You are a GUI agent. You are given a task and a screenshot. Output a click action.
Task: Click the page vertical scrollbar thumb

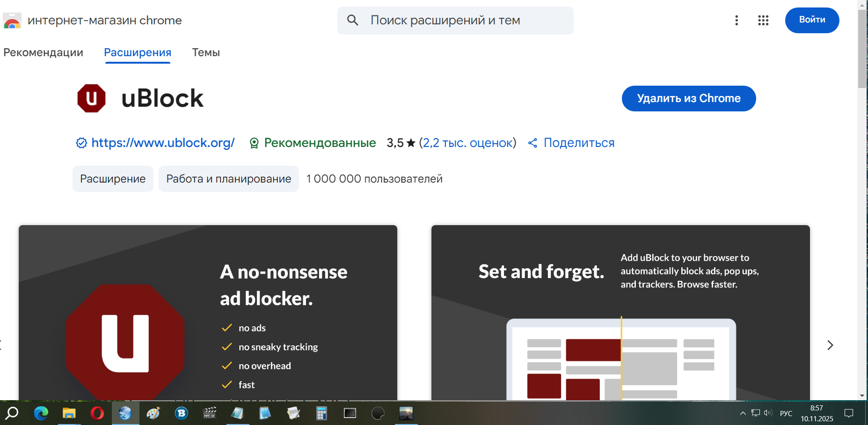[x=862, y=49]
